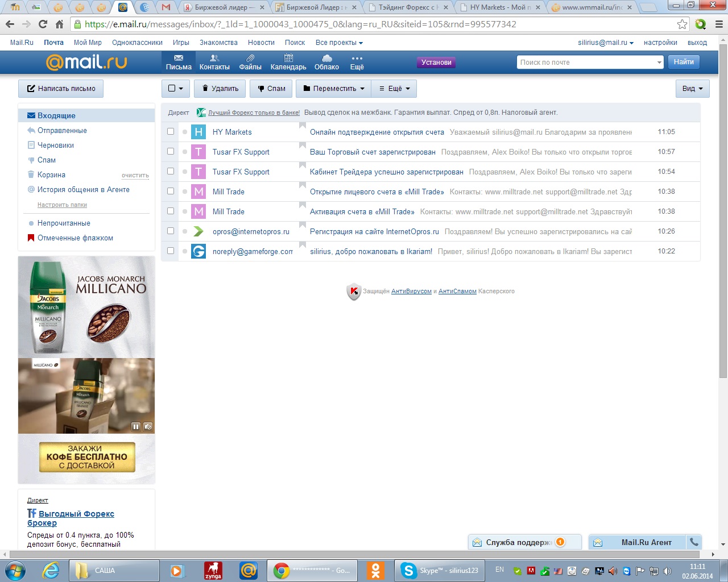Viewport: 728px width, 582px height.
Task: Open Skype window from the taskbar
Action: 439,570
